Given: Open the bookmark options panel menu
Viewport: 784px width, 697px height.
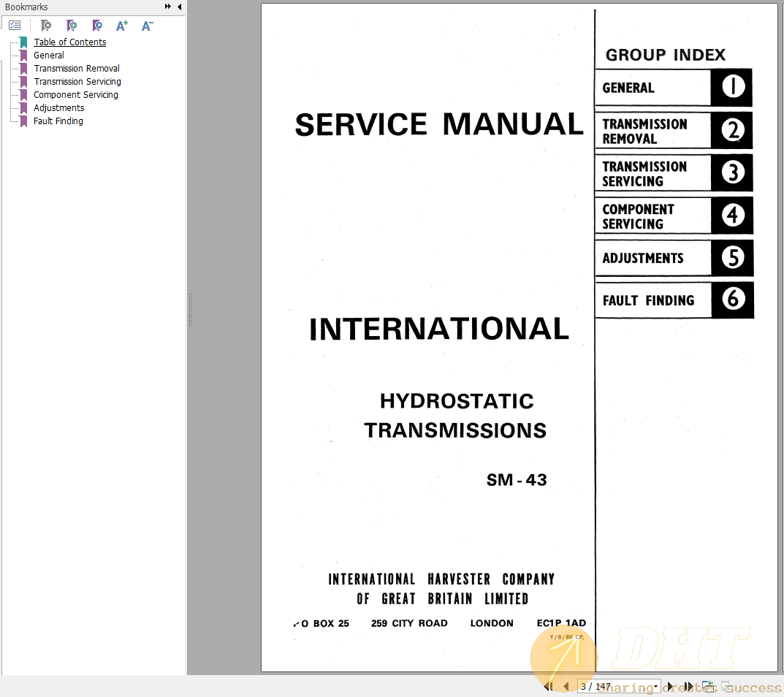Looking at the screenshot, I should pos(15,25).
